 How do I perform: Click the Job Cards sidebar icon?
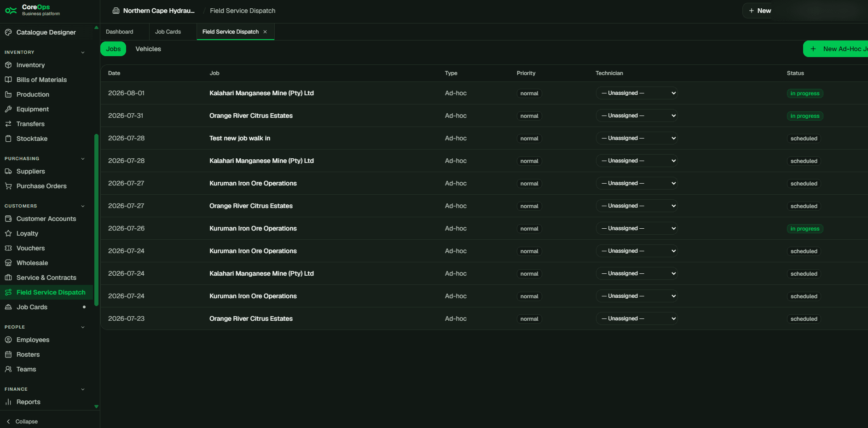8,307
